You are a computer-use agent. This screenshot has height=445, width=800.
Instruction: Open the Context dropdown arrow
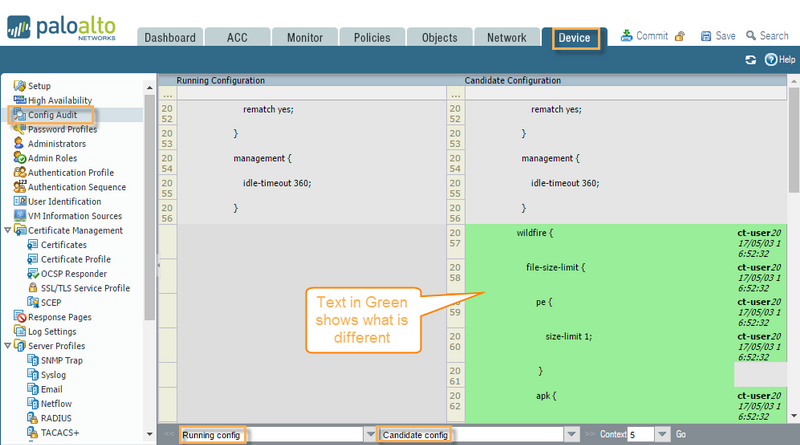click(662, 434)
